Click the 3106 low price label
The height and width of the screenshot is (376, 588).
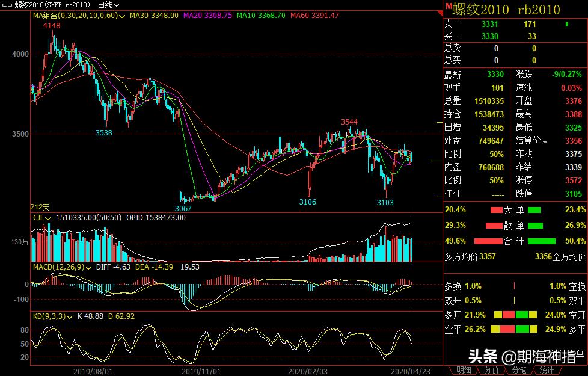click(x=307, y=202)
